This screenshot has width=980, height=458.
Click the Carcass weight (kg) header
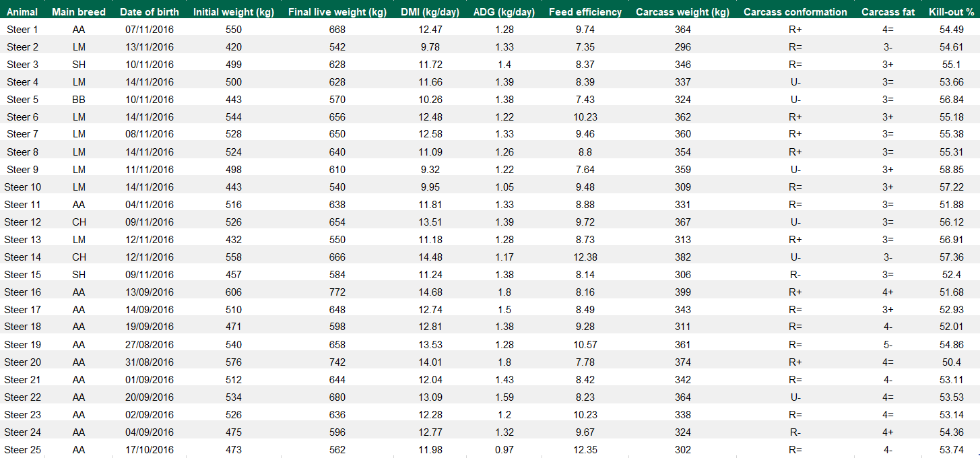tap(682, 12)
